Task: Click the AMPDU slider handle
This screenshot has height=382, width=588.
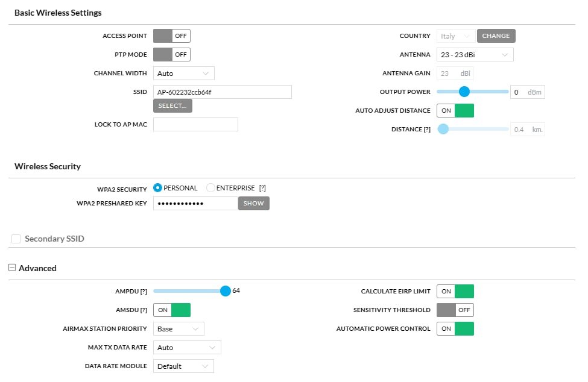Action: point(225,291)
